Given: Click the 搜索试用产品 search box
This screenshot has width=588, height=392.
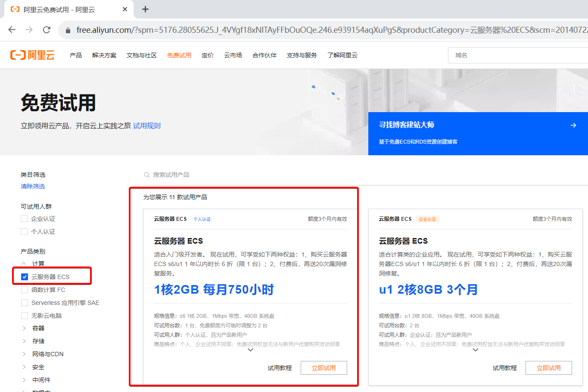Looking at the screenshot, I should 365,175.
